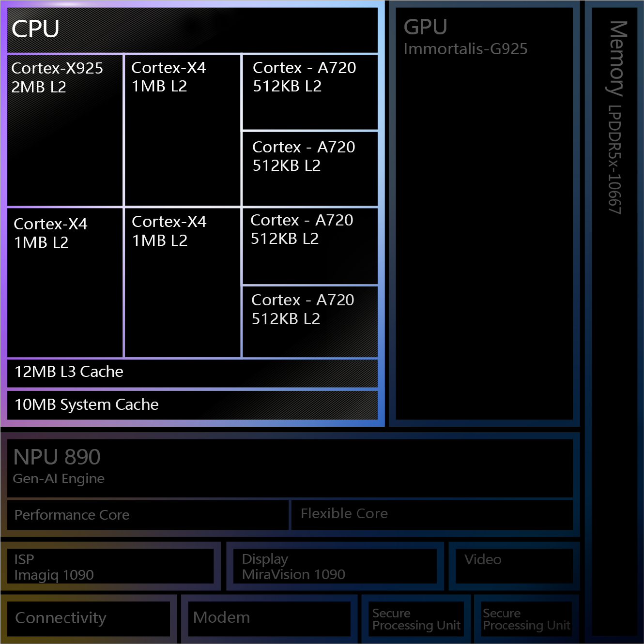Select the Cortex-X925 2MB L2 block

pyautogui.click(x=65, y=130)
